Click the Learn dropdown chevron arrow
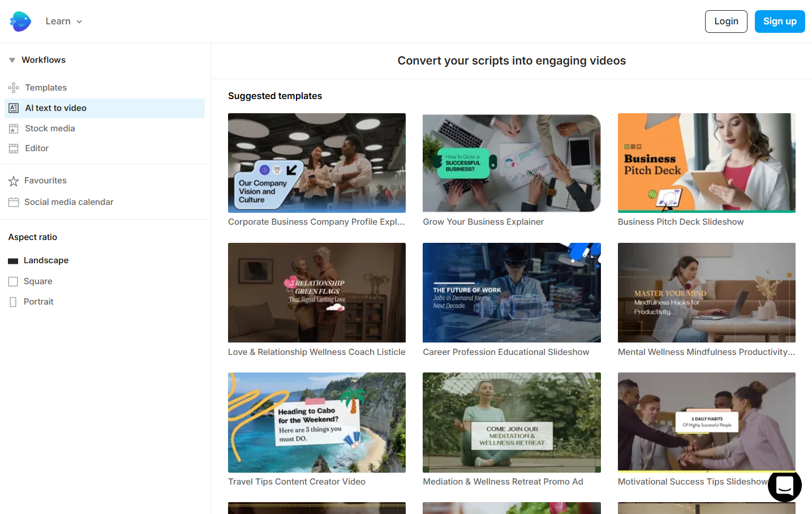Screen dimensions: 812x514 point(79,22)
